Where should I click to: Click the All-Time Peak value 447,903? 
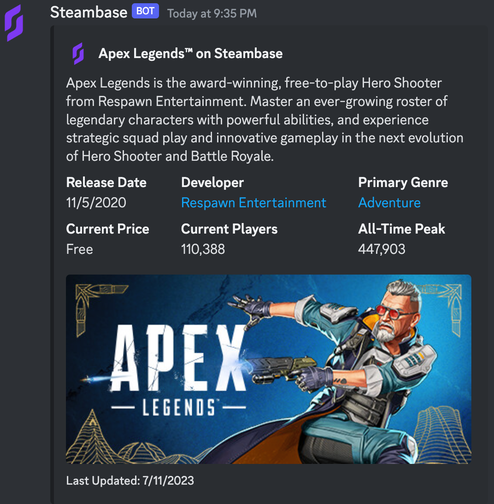(x=382, y=249)
